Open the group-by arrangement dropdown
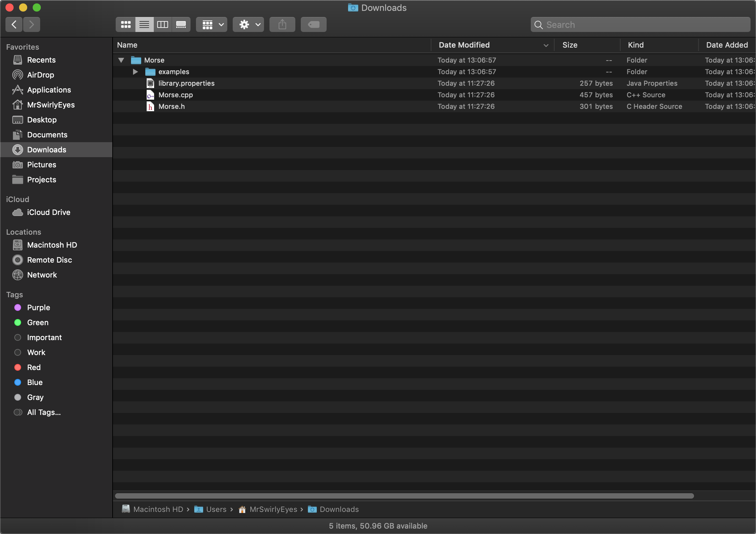 pos(212,24)
